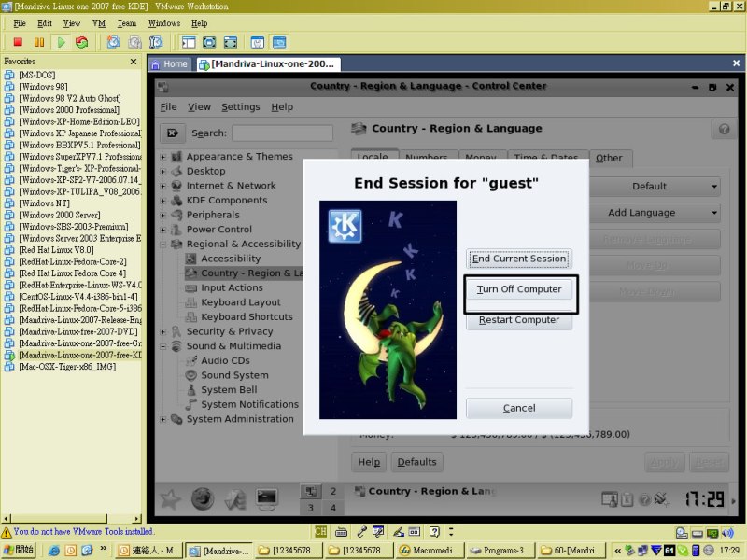Switch to the Other tab in Country settings
747x560 pixels.
tap(609, 158)
